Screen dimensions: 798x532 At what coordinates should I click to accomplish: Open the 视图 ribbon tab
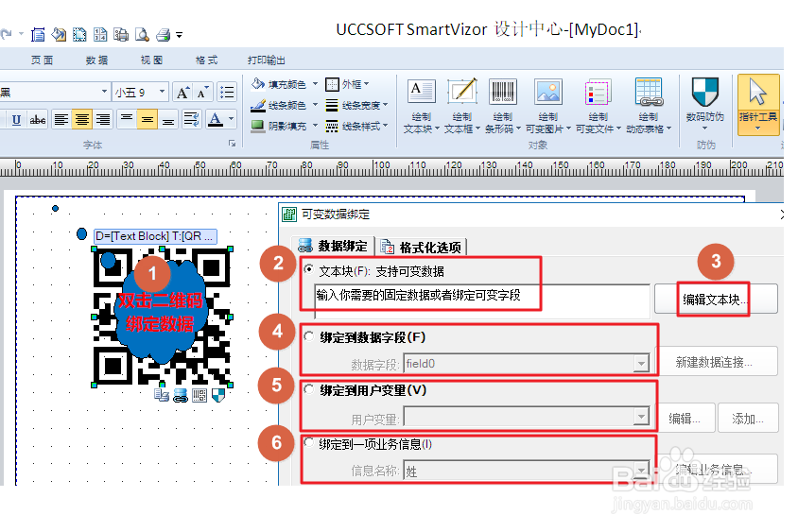[x=151, y=60]
